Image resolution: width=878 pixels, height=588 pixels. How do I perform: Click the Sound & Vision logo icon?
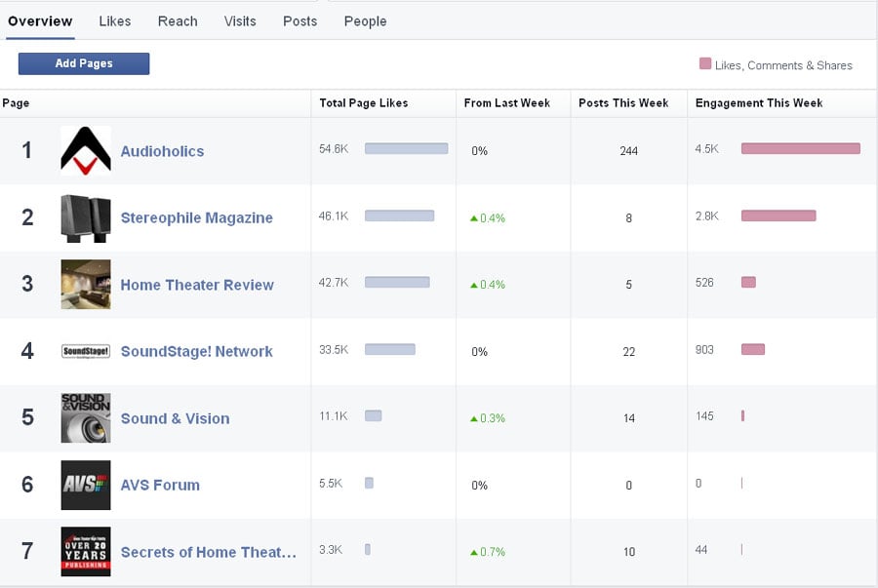tap(85, 418)
